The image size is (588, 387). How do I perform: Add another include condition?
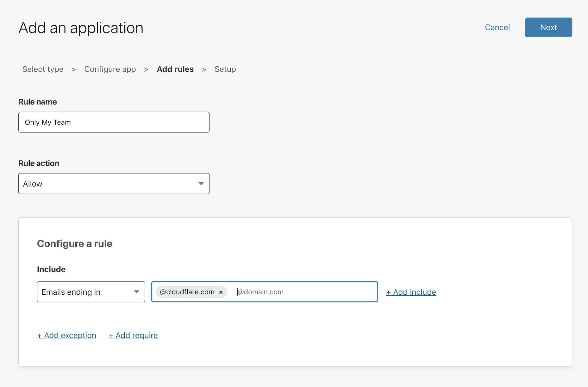click(411, 292)
